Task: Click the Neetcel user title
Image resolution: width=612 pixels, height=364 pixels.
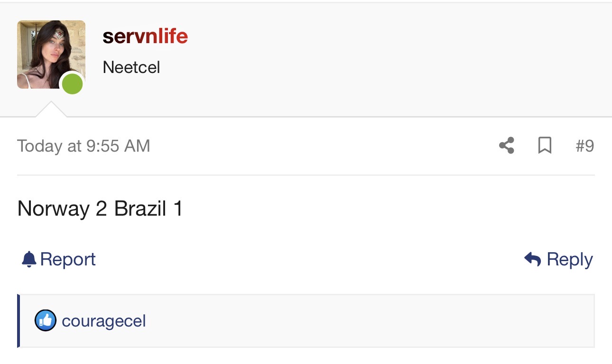Action: [x=131, y=67]
